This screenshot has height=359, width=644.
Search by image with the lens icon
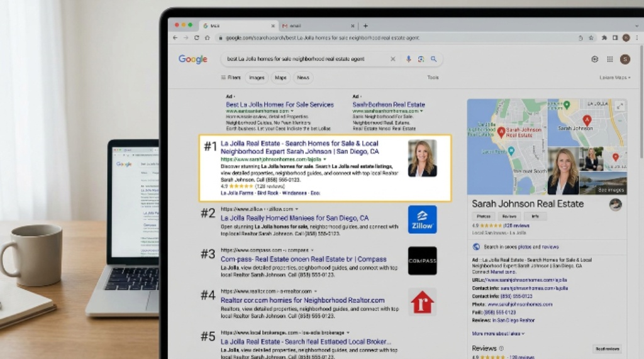421,59
